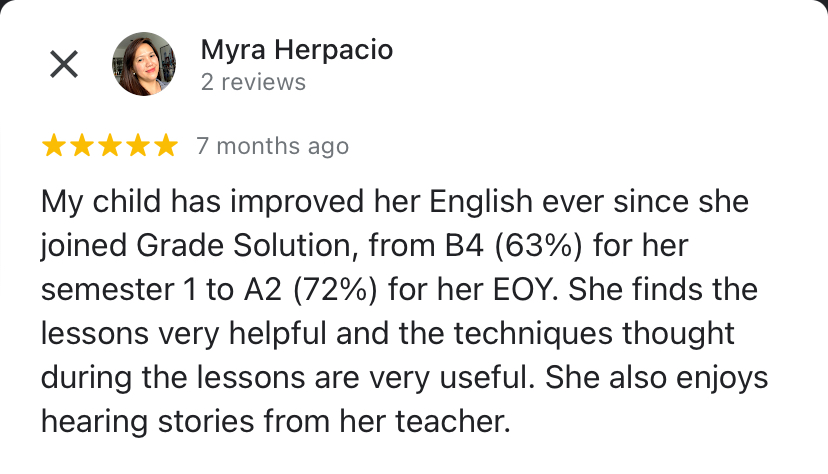Click the fifth rating star

(165, 146)
